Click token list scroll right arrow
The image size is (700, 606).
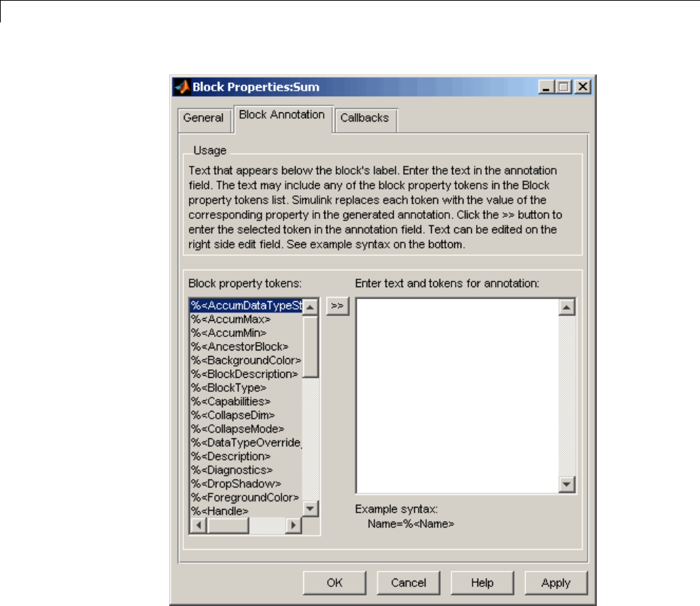[x=293, y=525]
